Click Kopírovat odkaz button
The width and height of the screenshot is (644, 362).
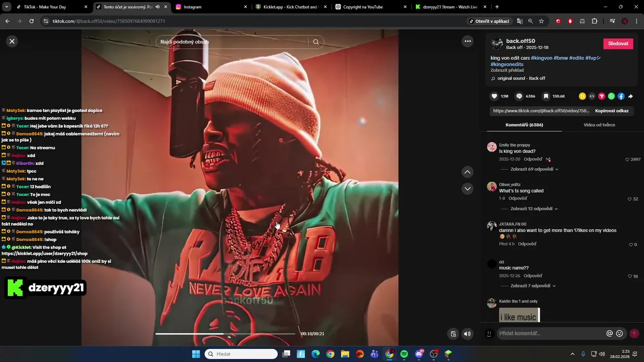[x=612, y=111]
